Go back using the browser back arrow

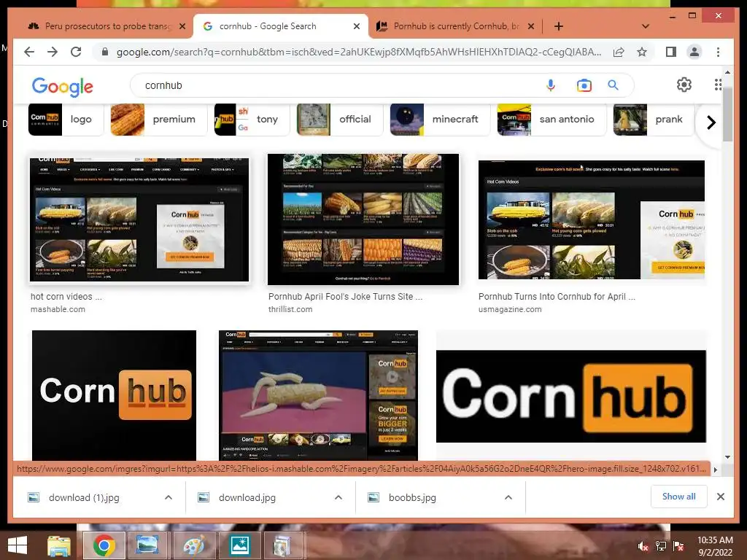[x=29, y=52]
